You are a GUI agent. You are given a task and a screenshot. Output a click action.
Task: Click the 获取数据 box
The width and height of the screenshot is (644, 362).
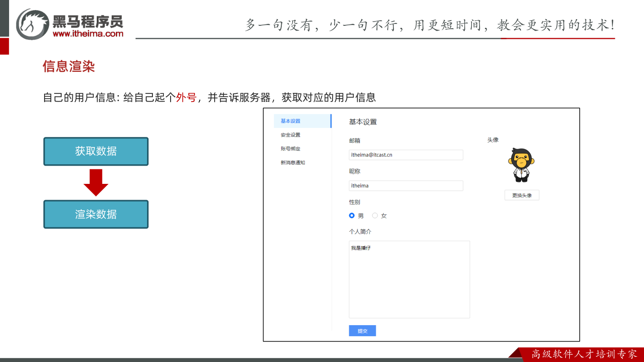(96, 151)
